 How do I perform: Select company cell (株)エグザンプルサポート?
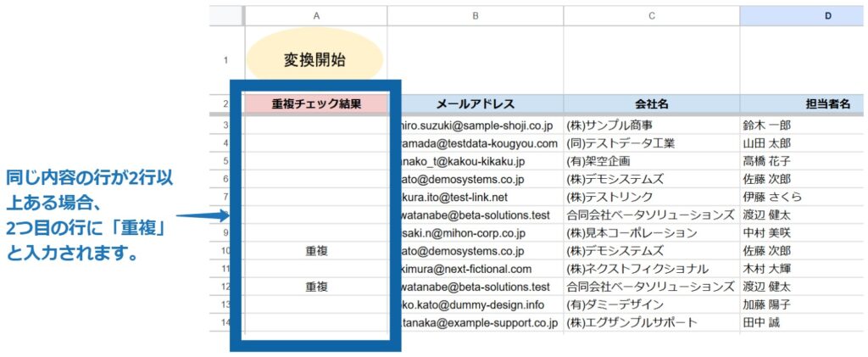point(652,323)
